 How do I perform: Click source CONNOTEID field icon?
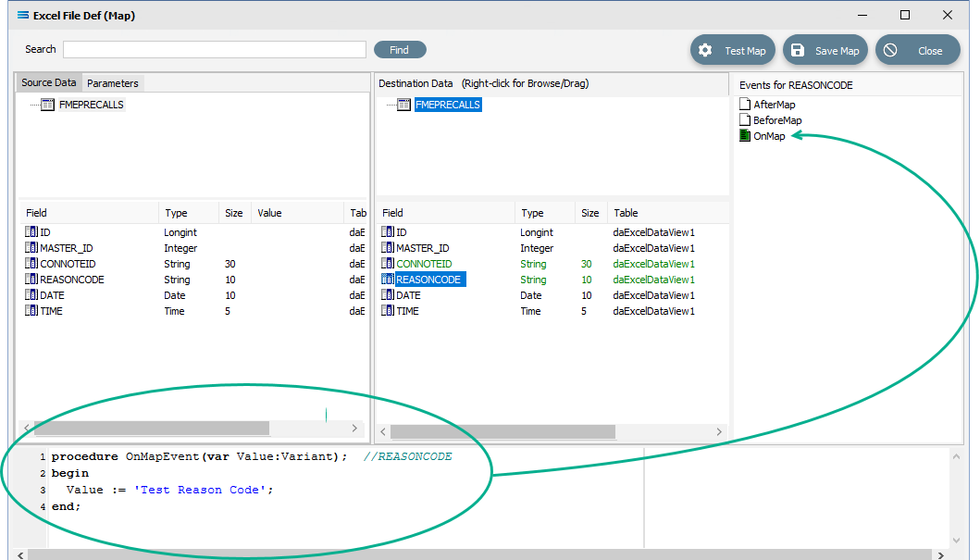[x=31, y=263]
